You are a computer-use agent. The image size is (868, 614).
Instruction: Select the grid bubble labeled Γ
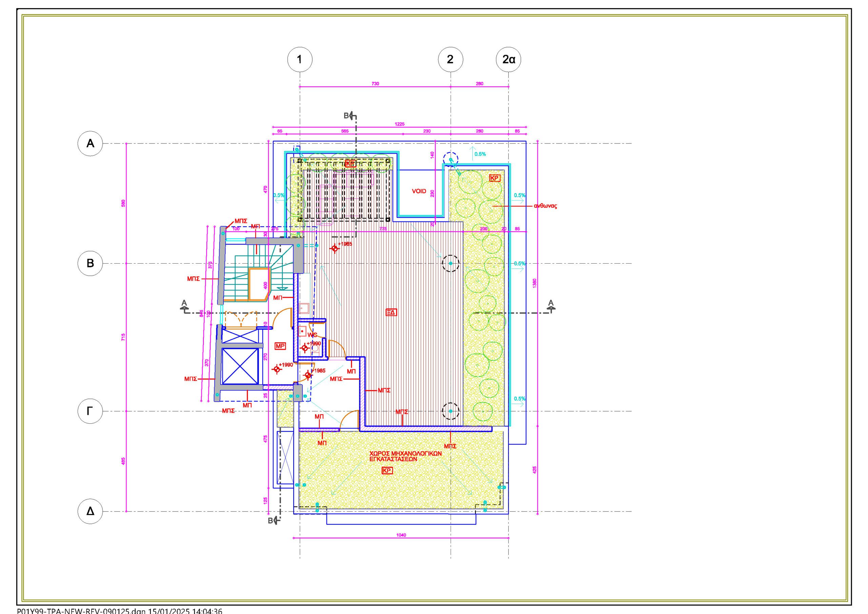(90, 411)
